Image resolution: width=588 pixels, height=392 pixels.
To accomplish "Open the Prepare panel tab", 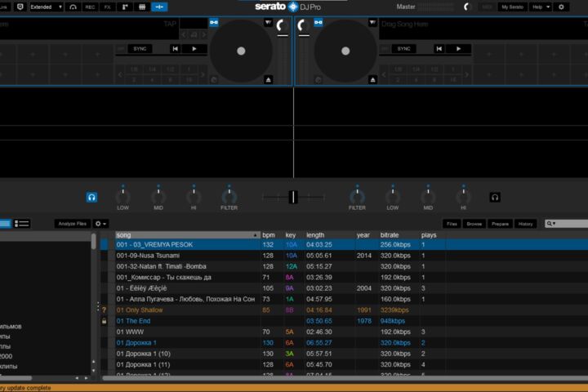I will coord(501,224).
